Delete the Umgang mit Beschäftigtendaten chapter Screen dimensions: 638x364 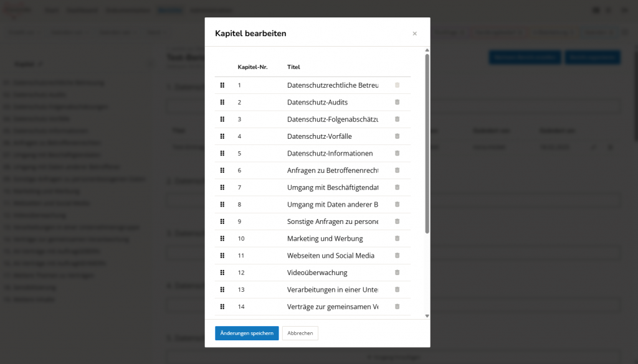coord(398,187)
